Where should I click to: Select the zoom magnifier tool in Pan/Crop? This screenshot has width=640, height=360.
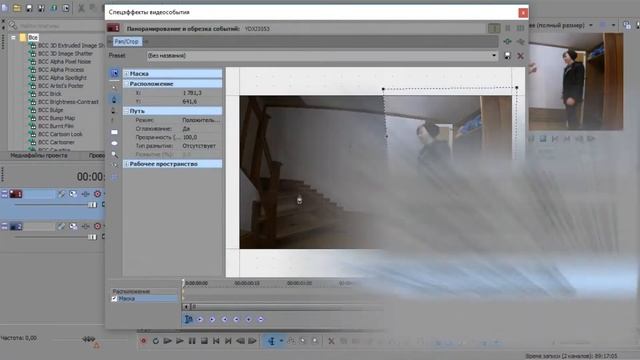pos(114,155)
